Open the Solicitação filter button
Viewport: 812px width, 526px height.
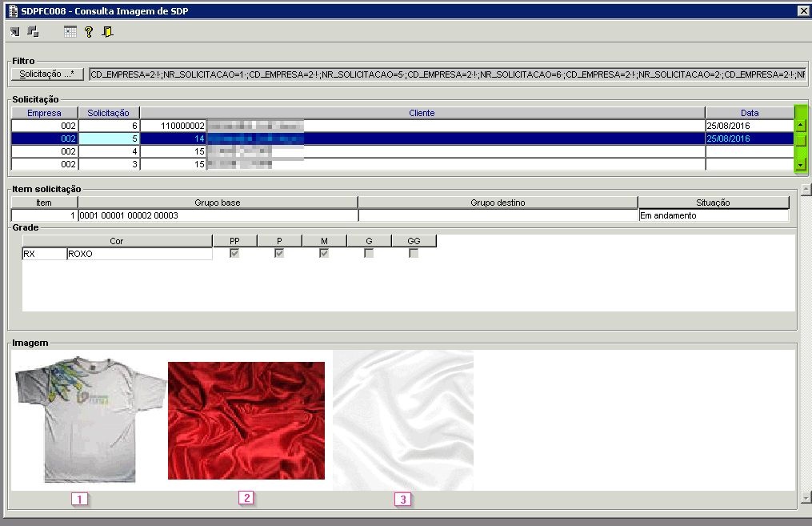point(47,74)
